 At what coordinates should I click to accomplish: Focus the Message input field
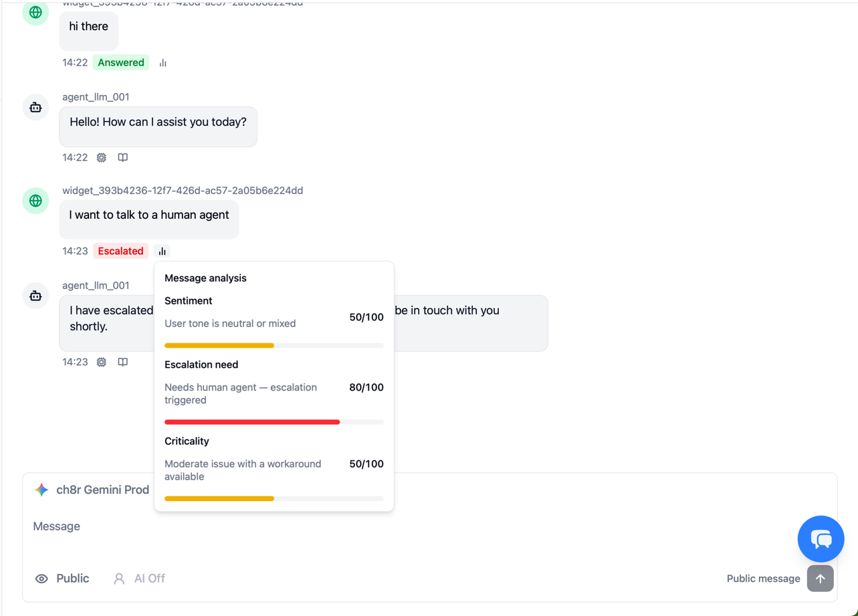point(401,527)
